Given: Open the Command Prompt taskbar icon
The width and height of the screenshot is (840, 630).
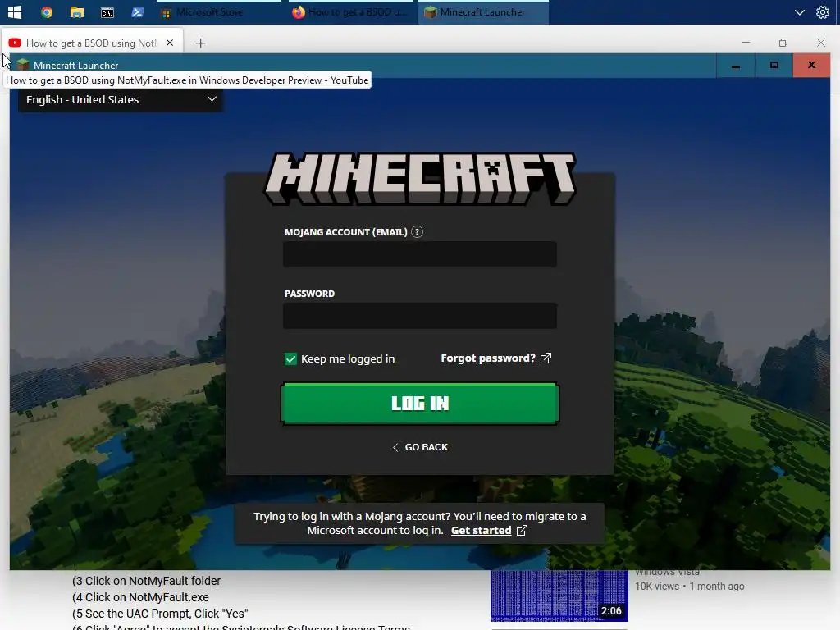Looking at the screenshot, I should point(107,11).
